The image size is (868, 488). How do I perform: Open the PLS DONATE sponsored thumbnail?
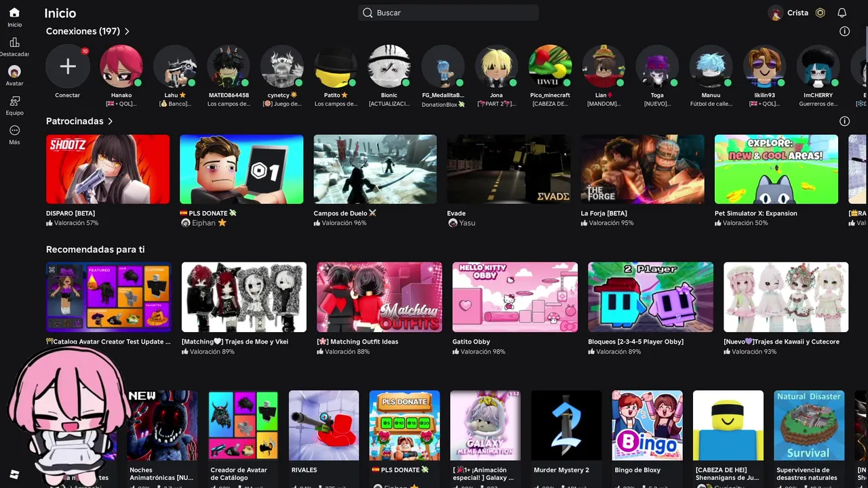point(241,169)
